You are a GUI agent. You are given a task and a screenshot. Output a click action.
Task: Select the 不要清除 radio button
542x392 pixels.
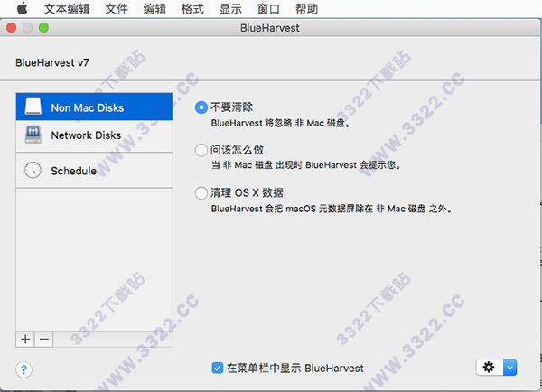[201, 107]
